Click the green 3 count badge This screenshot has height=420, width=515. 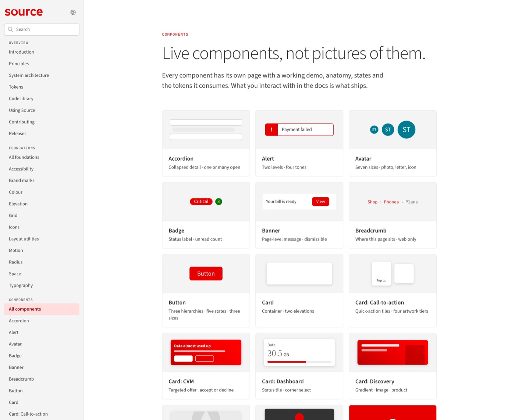(x=219, y=201)
